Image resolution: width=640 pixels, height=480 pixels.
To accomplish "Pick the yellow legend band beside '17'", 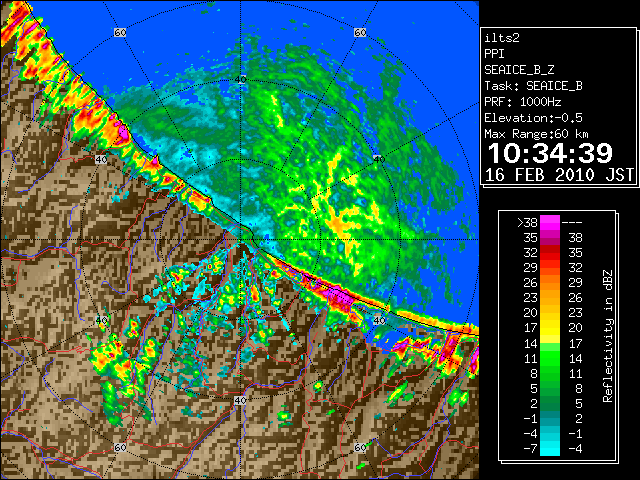I will point(550,328).
